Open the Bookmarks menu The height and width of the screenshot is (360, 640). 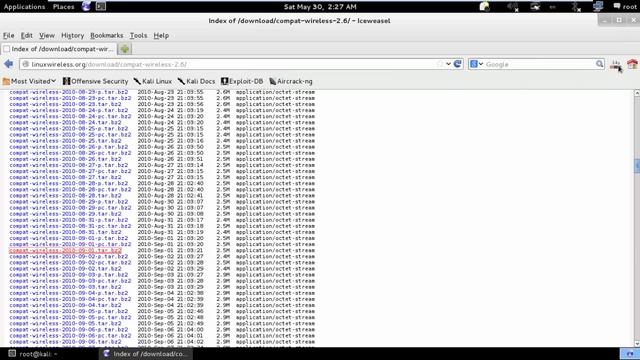(107, 36)
